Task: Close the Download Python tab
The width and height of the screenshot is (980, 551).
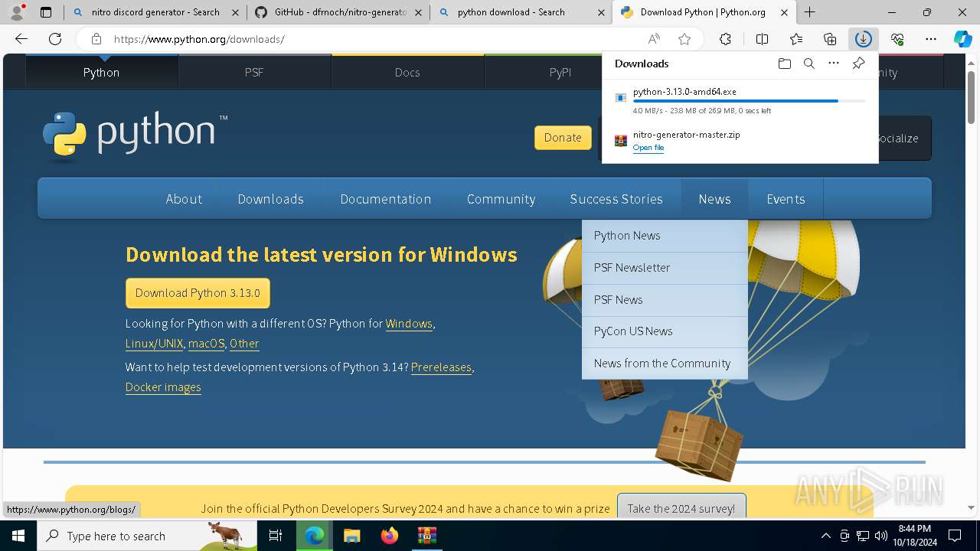Action: (x=784, y=12)
